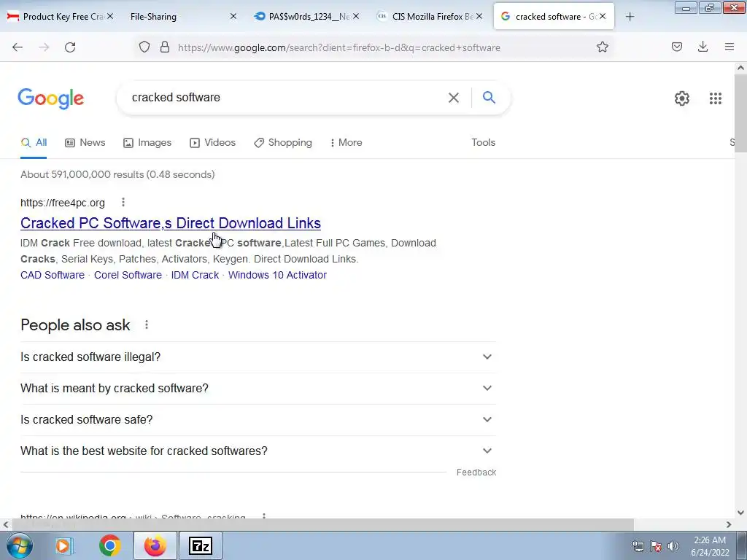Switch to News results

[x=85, y=143]
